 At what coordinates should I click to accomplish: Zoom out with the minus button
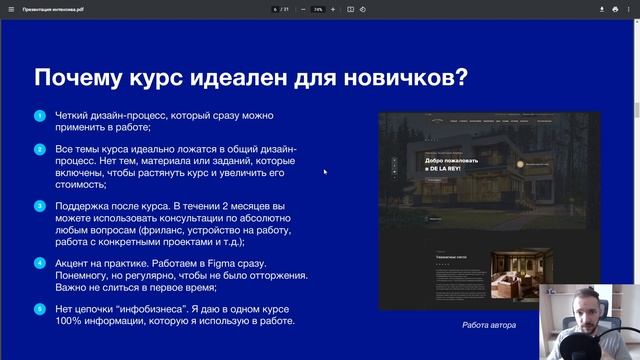click(x=303, y=9)
